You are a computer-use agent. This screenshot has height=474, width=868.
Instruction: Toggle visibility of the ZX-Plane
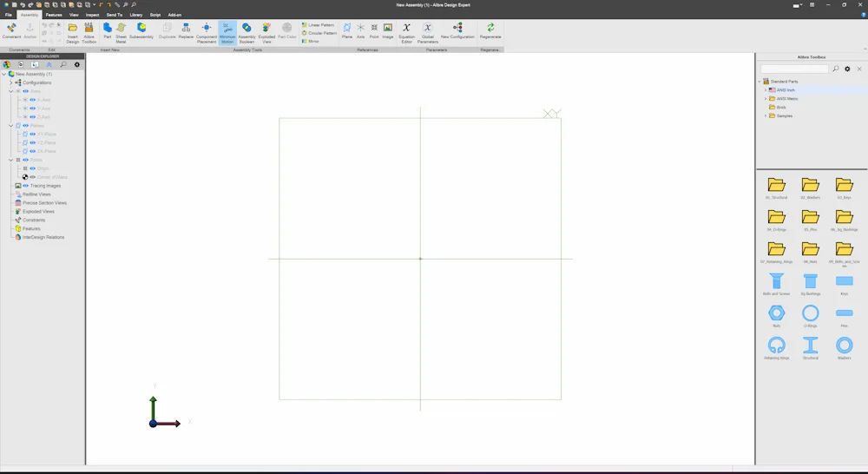click(x=32, y=151)
